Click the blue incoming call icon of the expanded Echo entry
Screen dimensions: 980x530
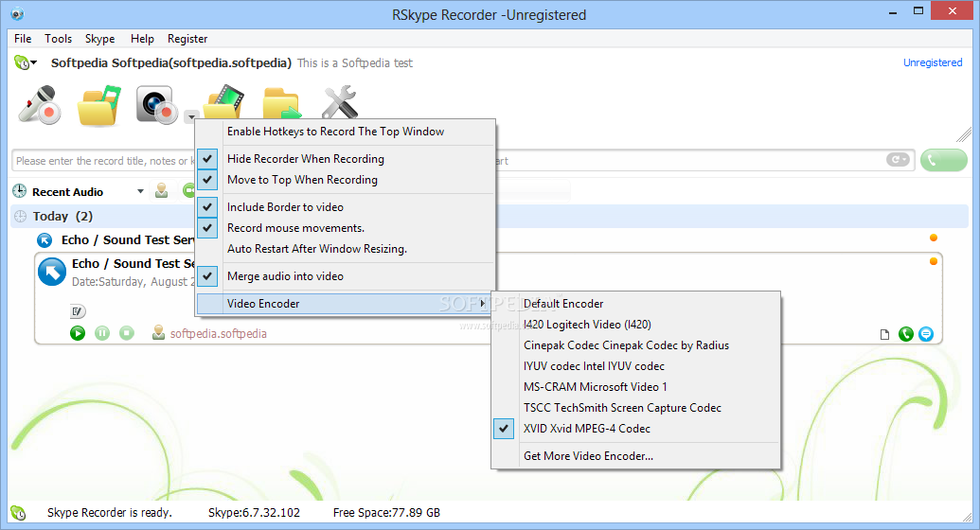point(52,272)
